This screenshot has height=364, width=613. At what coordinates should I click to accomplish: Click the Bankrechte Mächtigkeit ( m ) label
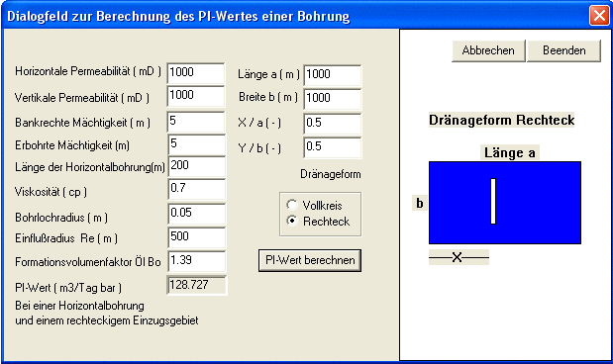[x=82, y=123]
